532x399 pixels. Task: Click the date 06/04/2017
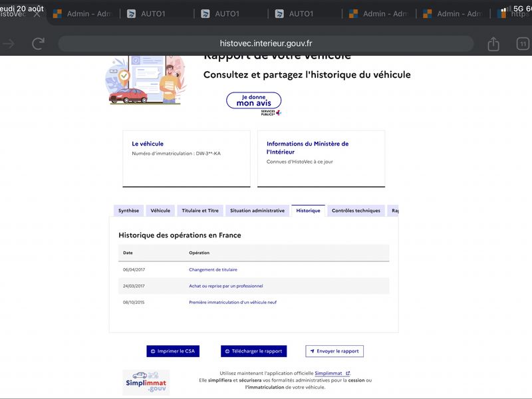[134, 270]
